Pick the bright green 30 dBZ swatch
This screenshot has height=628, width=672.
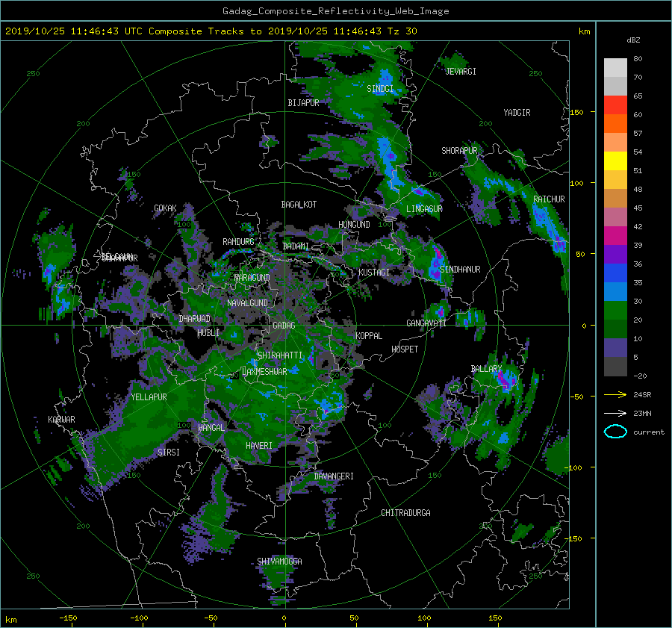point(615,310)
